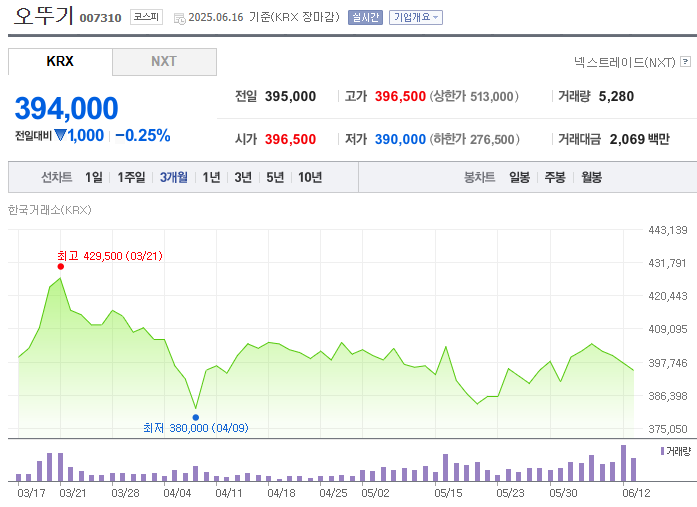Click the 오뚜기 stock name heading
This screenshot has width=697, height=507.
[x=43, y=15]
